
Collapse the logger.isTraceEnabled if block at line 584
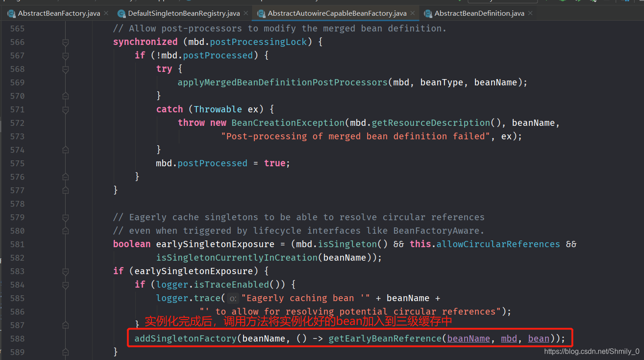[x=66, y=285]
